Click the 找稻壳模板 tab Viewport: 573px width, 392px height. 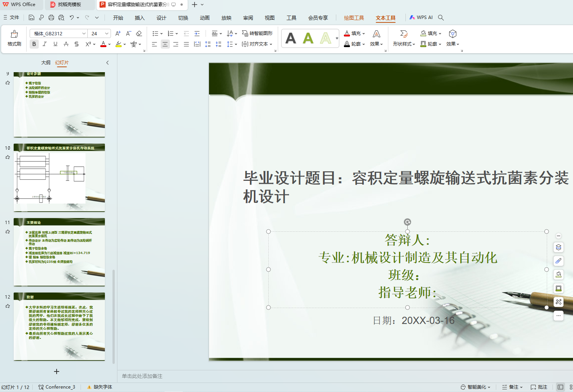[x=69, y=5]
